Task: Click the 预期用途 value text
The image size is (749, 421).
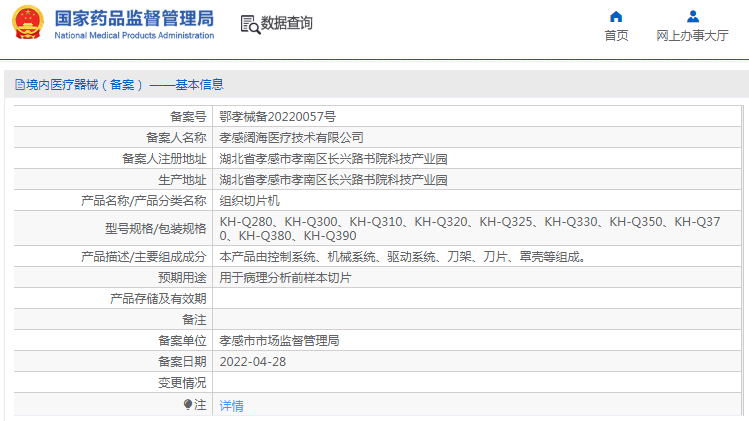Action: tap(285, 277)
